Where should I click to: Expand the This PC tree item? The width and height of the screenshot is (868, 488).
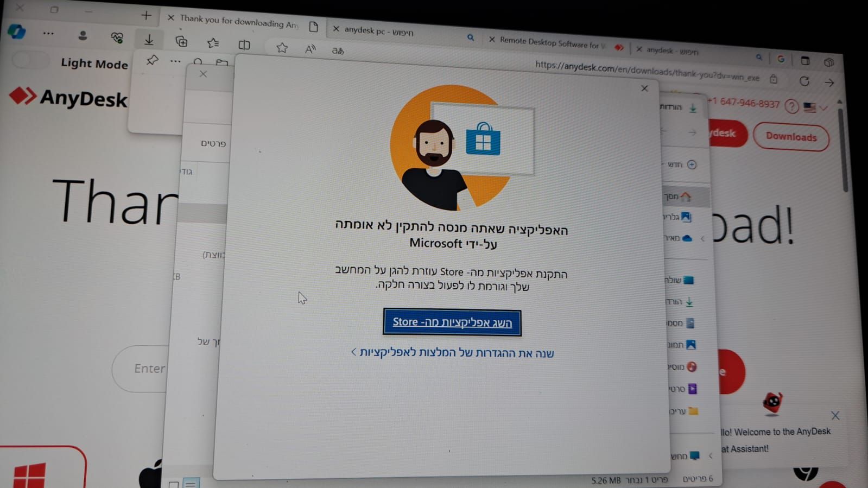711,456
